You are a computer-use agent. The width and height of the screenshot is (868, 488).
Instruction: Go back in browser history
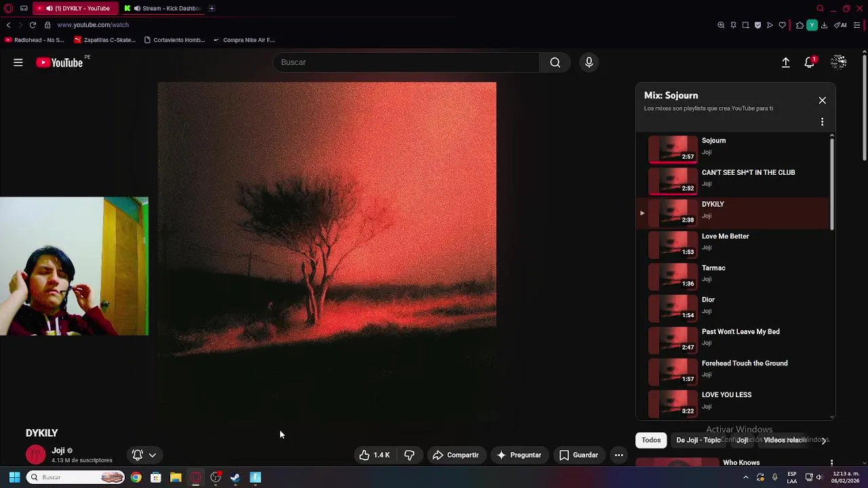8,25
